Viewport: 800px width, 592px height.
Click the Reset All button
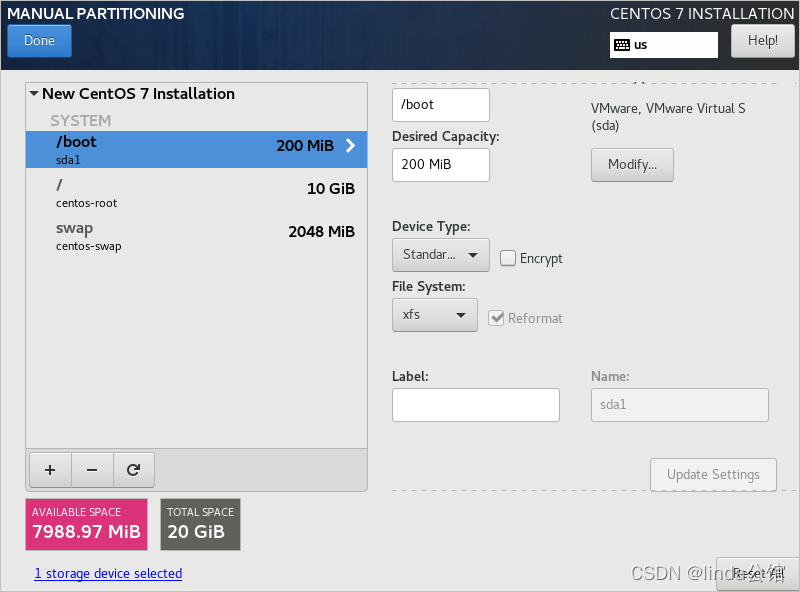click(x=758, y=574)
